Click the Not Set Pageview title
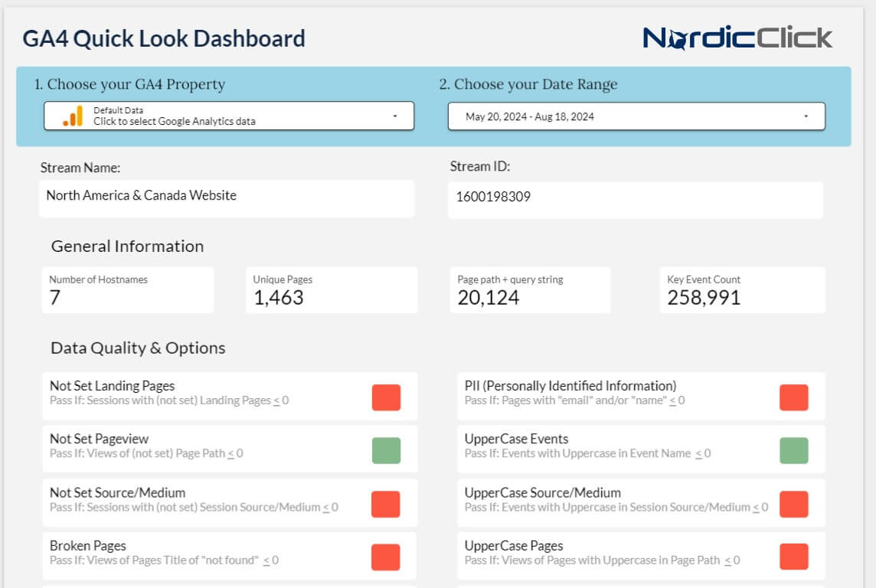Screen dimensions: 876x588 tap(99, 439)
